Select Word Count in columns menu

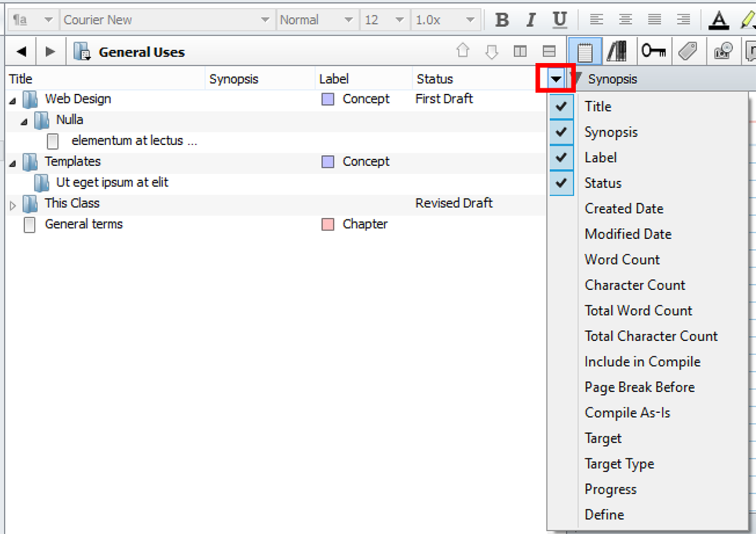point(622,260)
